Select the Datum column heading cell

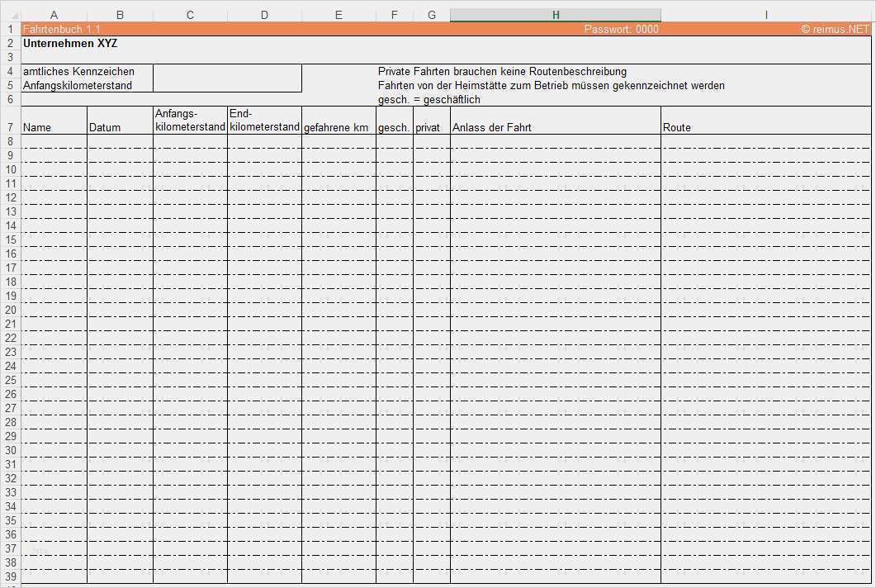coord(120,127)
